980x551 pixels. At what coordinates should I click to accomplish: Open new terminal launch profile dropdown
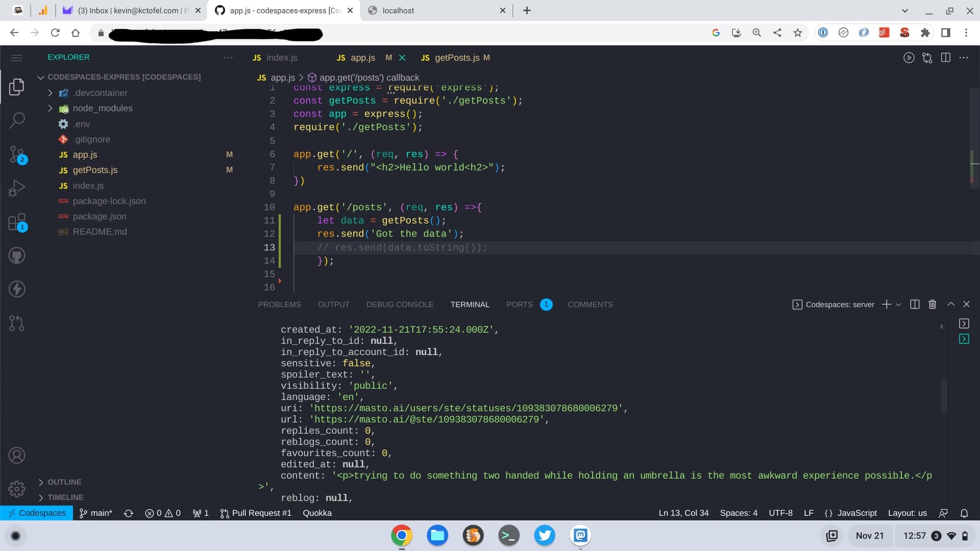pos(898,305)
